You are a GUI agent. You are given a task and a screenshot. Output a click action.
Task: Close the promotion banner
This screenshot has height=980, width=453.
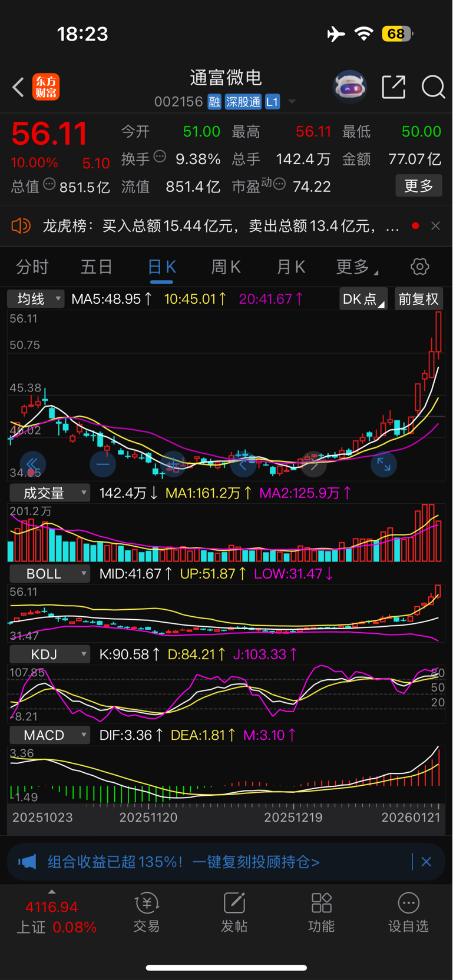coord(426,862)
